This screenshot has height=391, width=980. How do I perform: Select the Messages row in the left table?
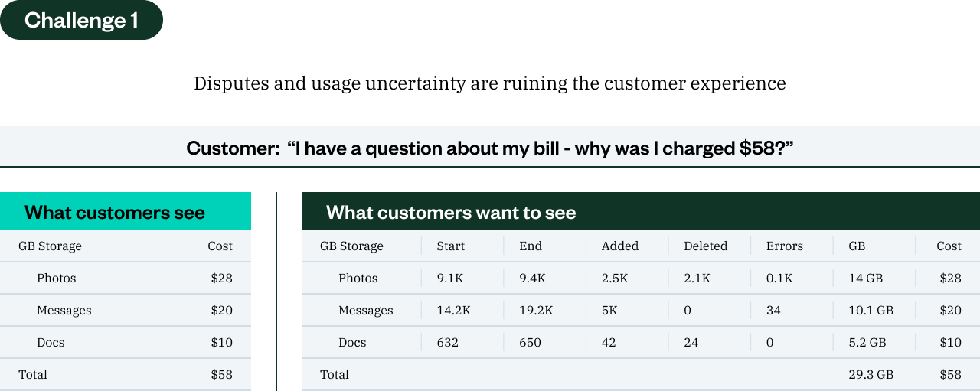coord(64,311)
